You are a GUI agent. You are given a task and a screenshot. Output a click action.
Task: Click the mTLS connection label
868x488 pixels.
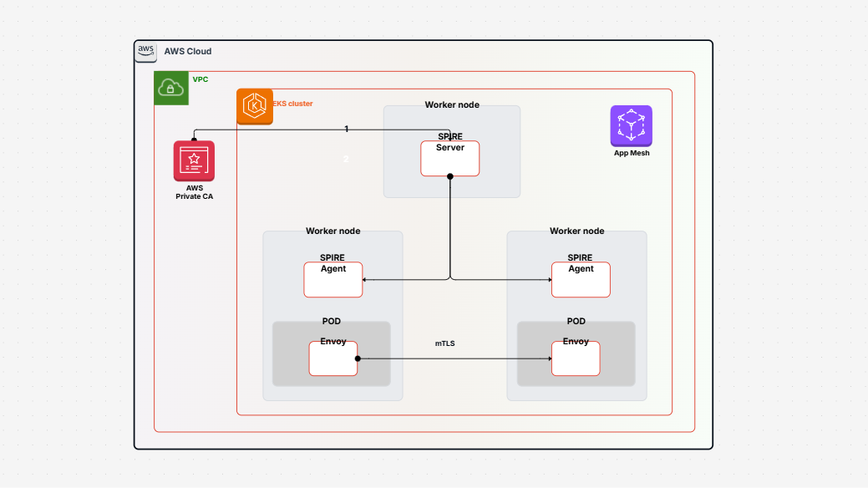coord(444,343)
